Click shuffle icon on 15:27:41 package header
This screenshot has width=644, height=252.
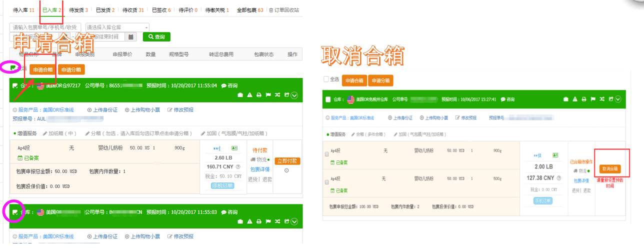602,99
